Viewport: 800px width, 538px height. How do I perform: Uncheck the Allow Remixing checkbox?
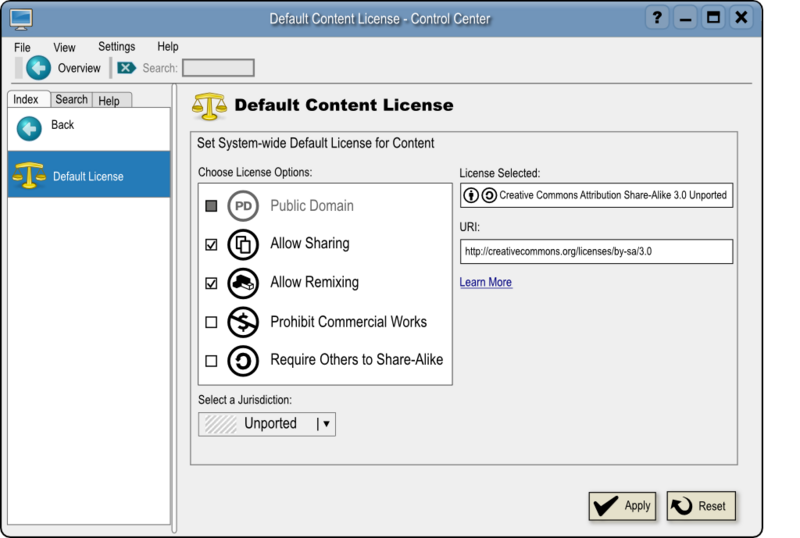click(211, 283)
